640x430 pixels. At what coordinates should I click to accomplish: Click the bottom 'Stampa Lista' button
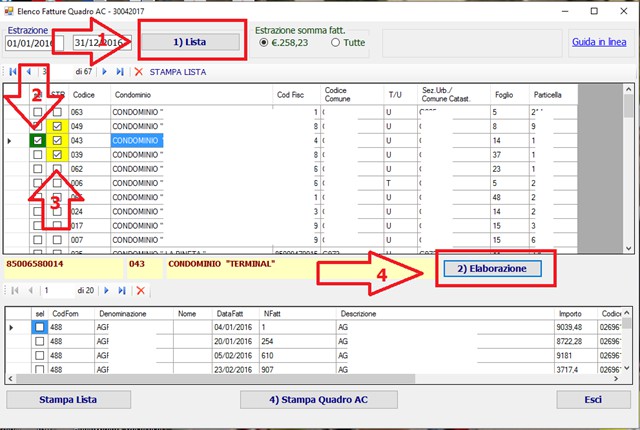pos(68,399)
